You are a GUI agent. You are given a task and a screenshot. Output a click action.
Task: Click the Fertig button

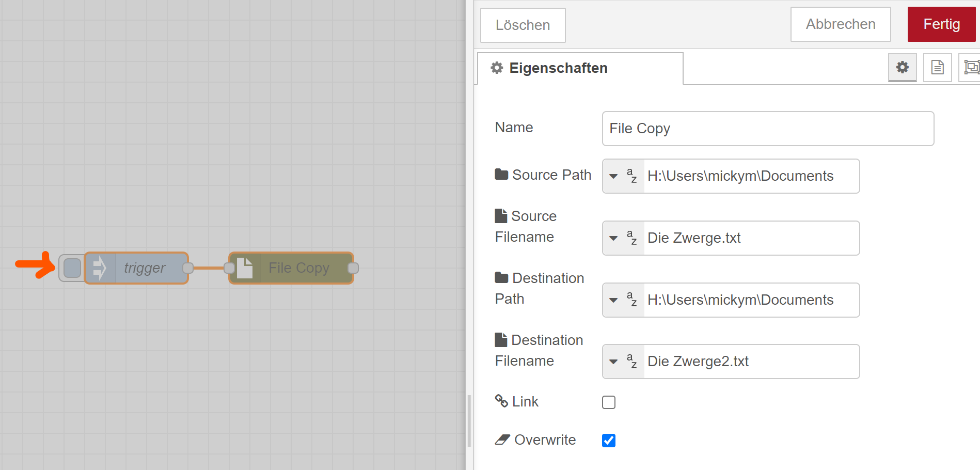[x=941, y=24]
